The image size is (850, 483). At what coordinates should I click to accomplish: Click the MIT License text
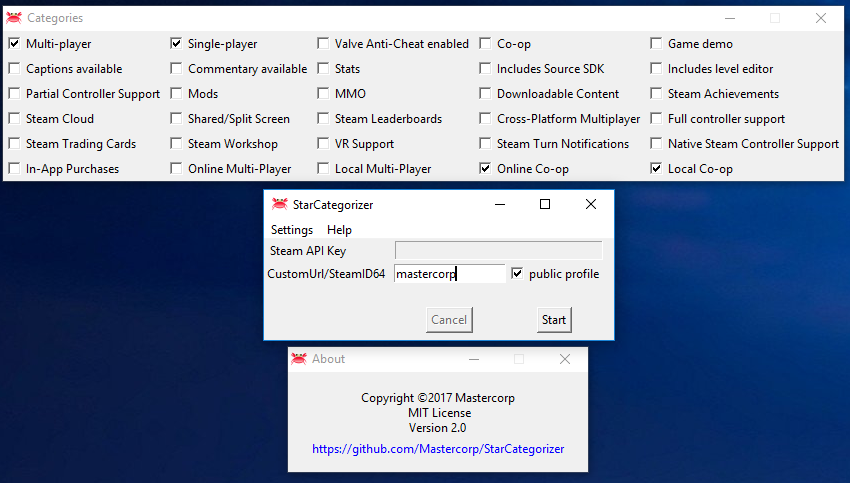(x=440, y=413)
